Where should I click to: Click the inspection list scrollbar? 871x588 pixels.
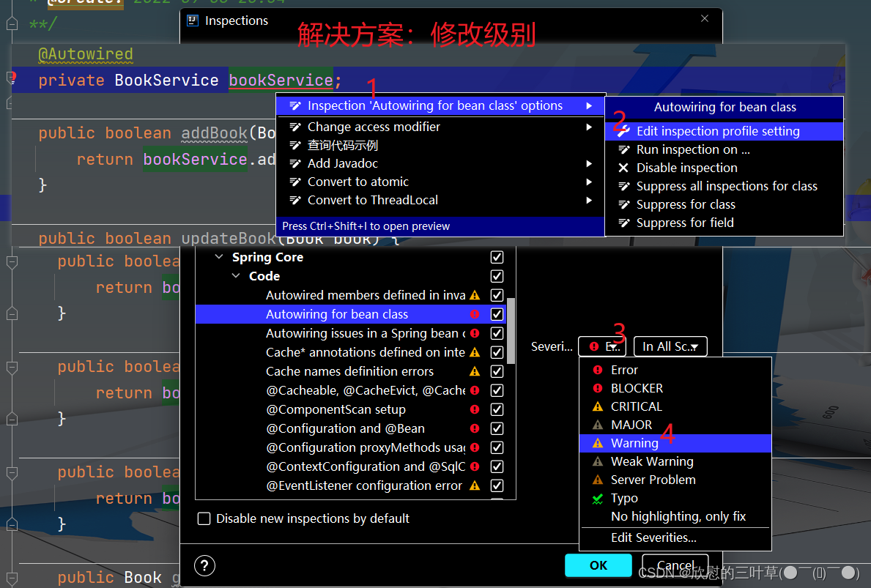coord(511,331)
